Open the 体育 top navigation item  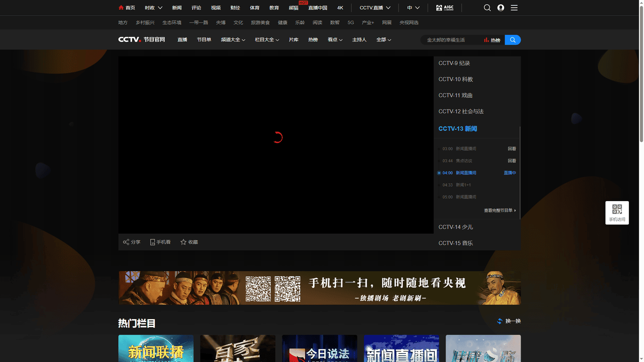pos(254,8)
